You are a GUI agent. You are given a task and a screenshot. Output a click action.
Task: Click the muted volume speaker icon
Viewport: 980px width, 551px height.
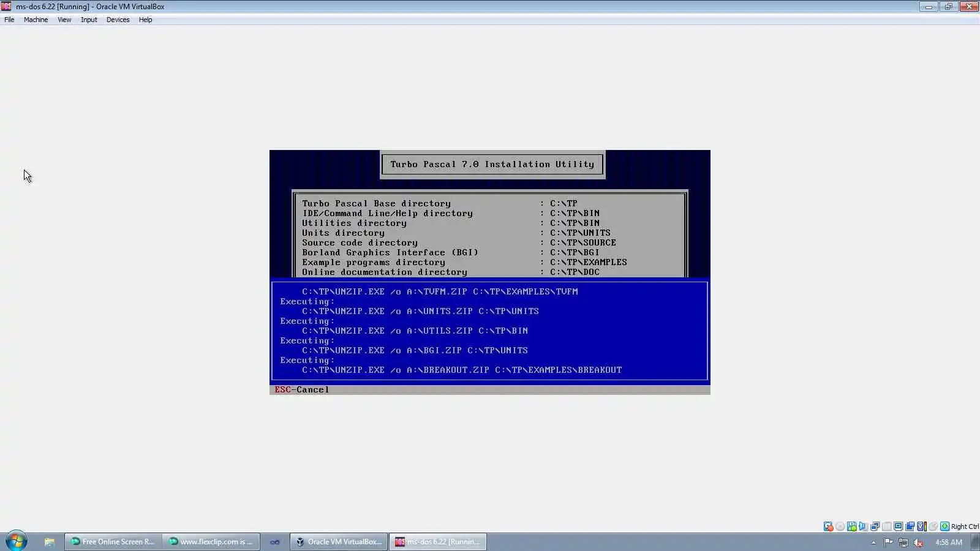[918, 542]
